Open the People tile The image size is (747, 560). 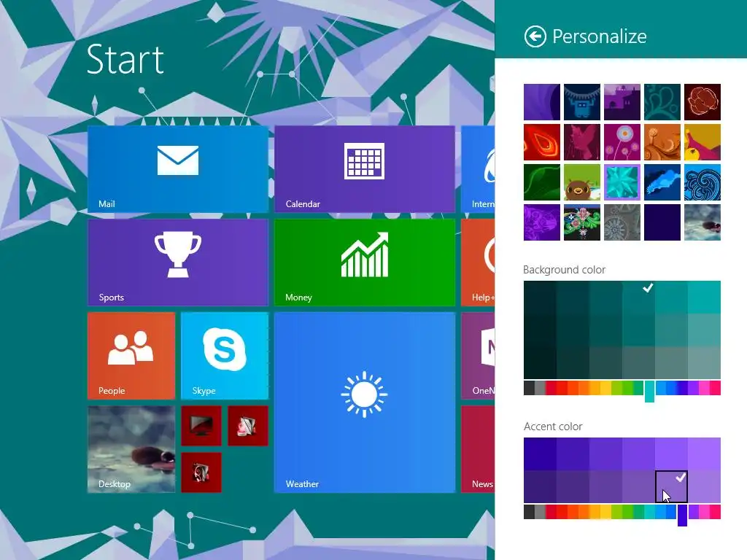tap(131, 356)
